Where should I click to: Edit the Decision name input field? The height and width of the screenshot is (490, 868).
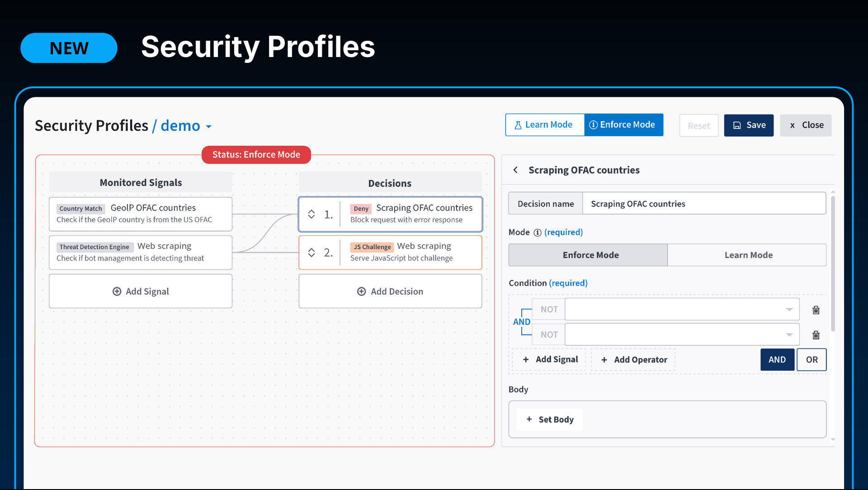[704, 204]
